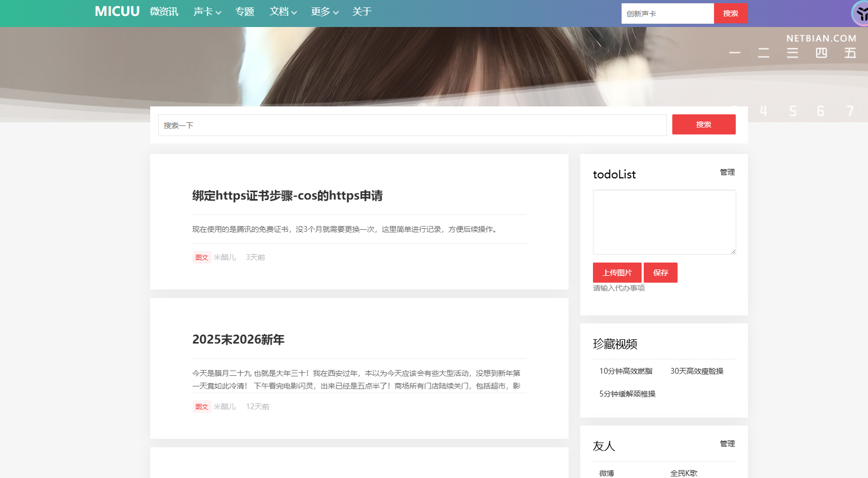Go to the 专题 page
This screenshot has width=868, height=478.
(244, 12)
